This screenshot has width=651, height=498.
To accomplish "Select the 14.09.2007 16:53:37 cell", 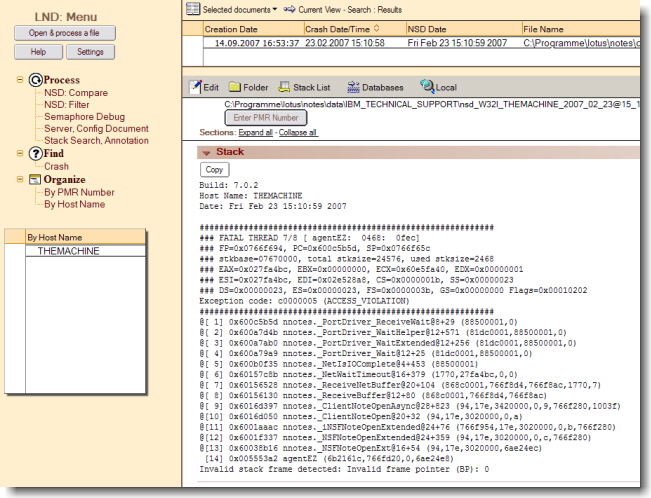I will (257, 43).
